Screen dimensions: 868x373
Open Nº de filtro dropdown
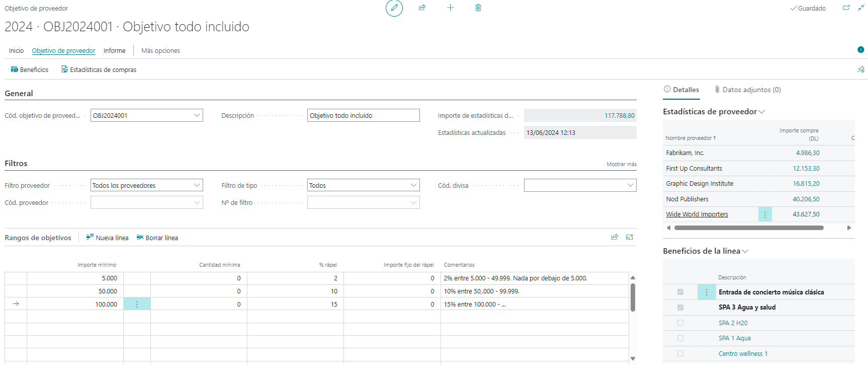click(413, 202)
